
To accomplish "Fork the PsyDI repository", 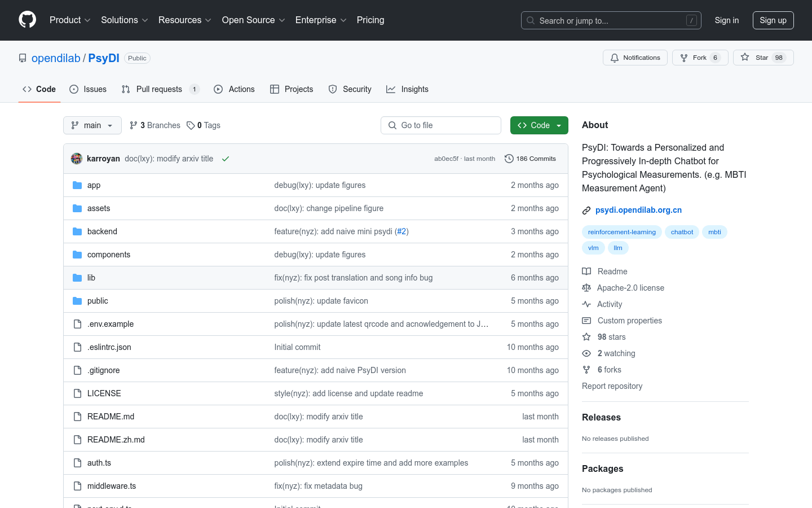I will pyautogui.click(x=700, y=58).
